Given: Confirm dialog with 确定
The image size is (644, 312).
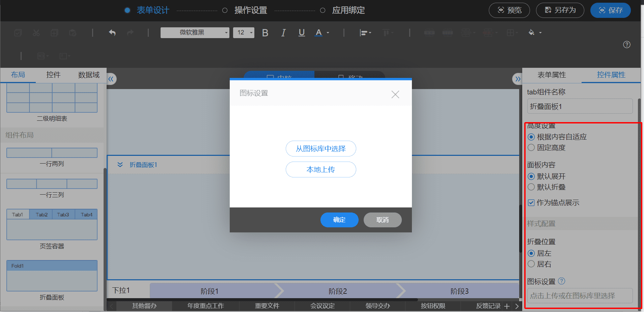Looking at the screenshot, I should [339, 220].
